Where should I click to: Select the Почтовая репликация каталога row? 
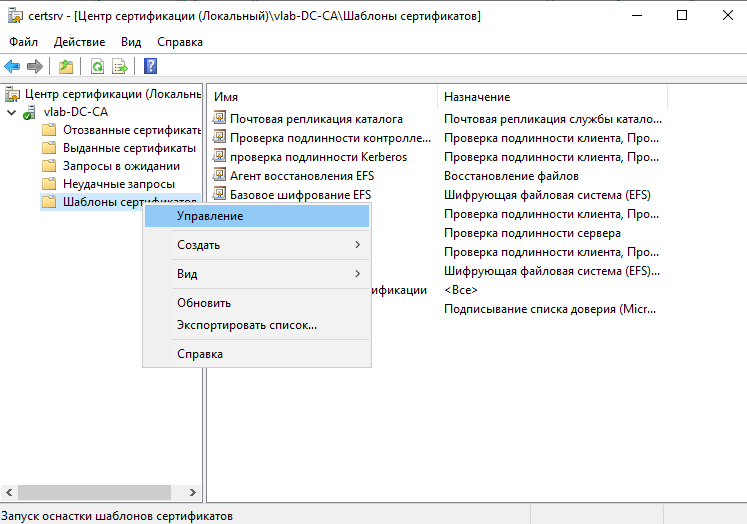(316, 119)
